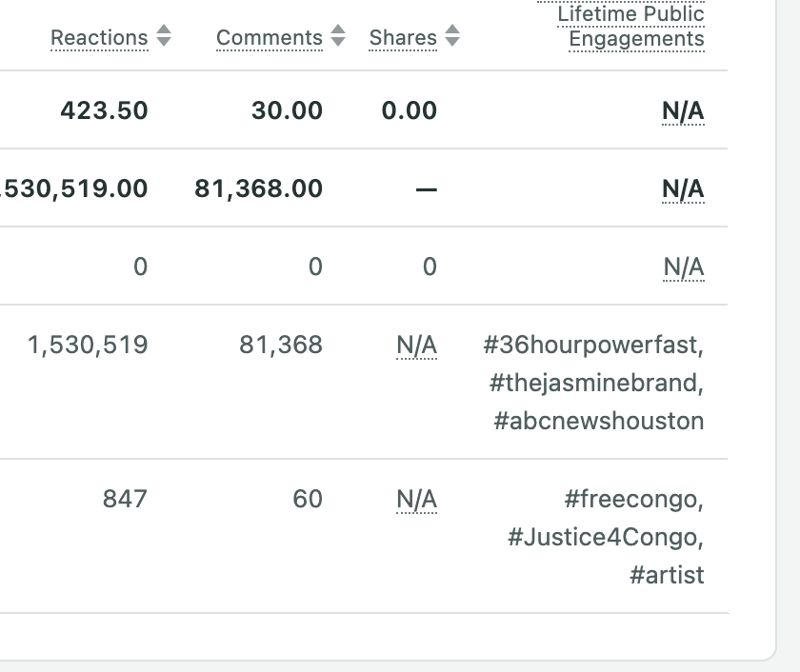Click N/A in the all-zeros row
The height and width of the screenshot is (672, 800).
[x=683, y=267]
